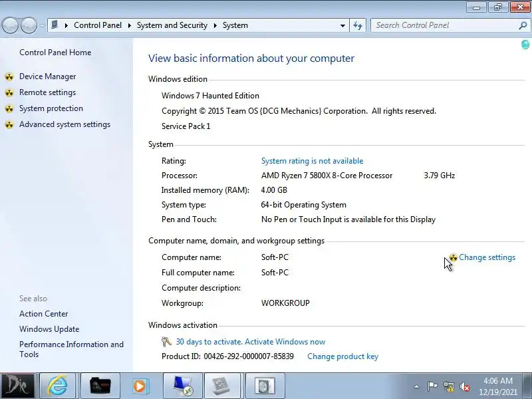Viewport: 532px width, 399px height.
Task: Open Control Panel Home
Action: coord(55,53)
